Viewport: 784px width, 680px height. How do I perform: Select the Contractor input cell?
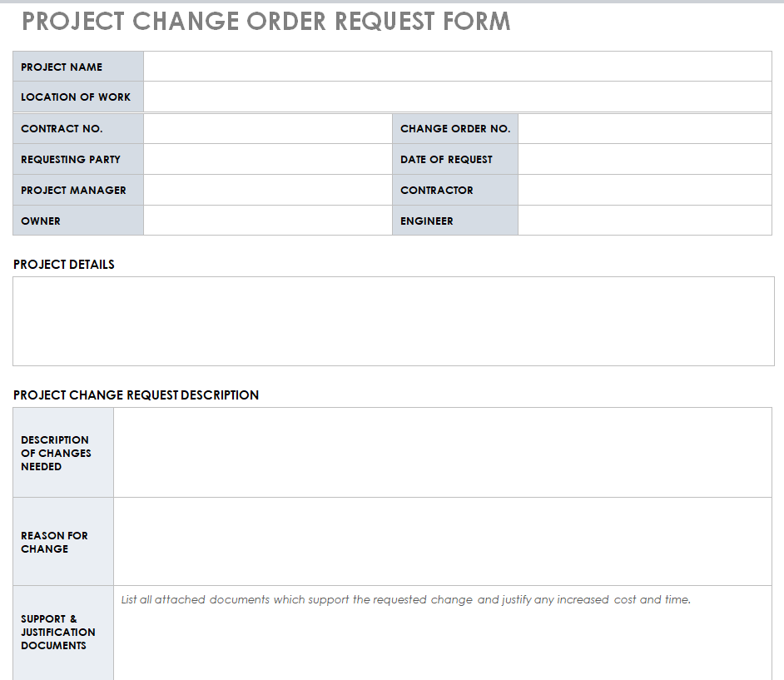pyautogui.click(x=644, y=190)
